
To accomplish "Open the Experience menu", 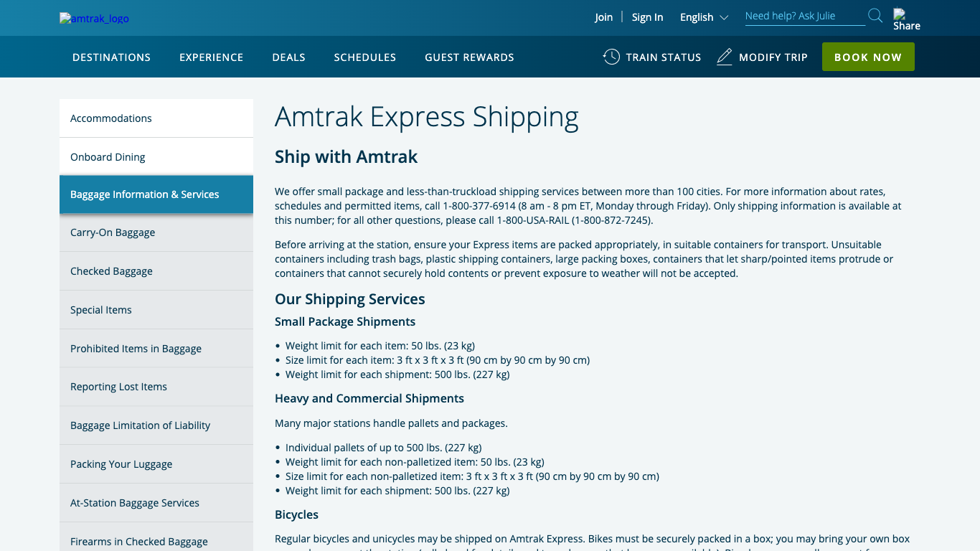I will pyautogui.click(x=211, y=57).
